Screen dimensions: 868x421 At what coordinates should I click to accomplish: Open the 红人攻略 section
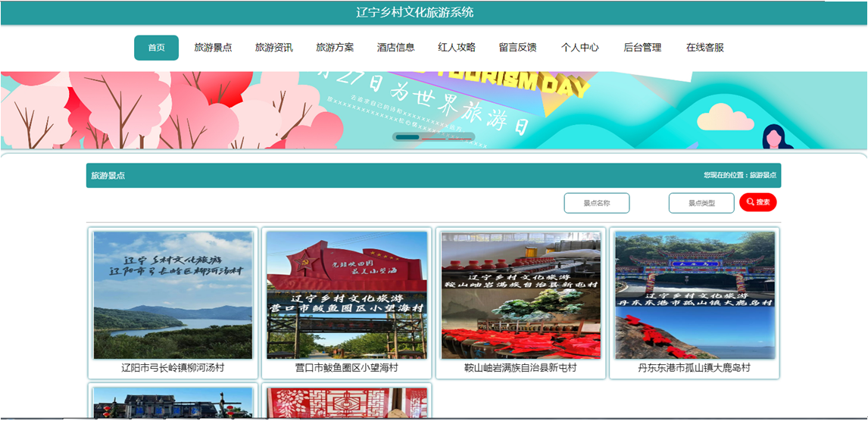click(457, 48)
